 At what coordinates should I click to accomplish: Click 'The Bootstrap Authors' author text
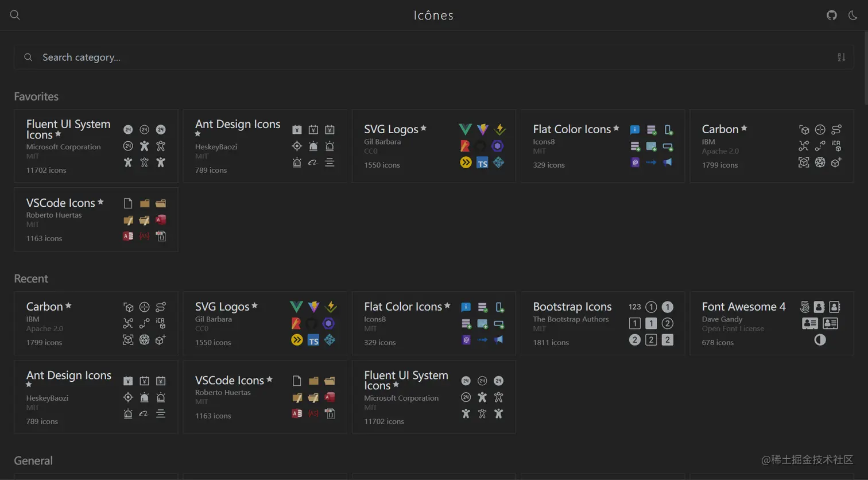tap(571, 319)
